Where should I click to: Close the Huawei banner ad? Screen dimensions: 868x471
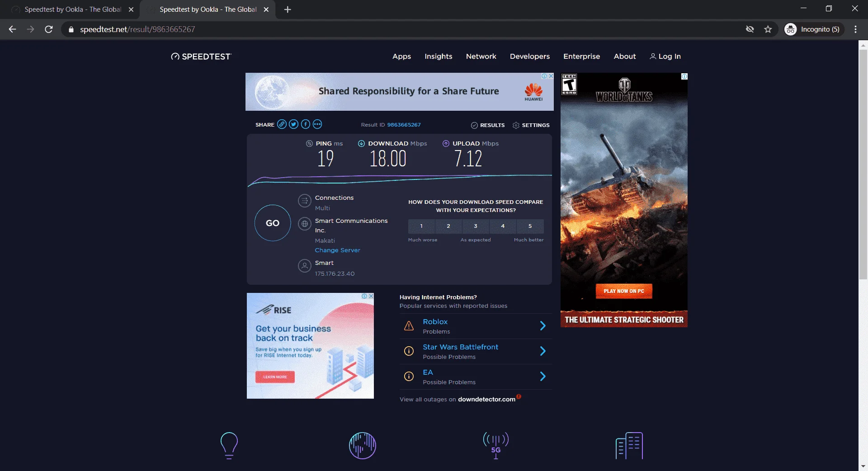tap(551, 76)
